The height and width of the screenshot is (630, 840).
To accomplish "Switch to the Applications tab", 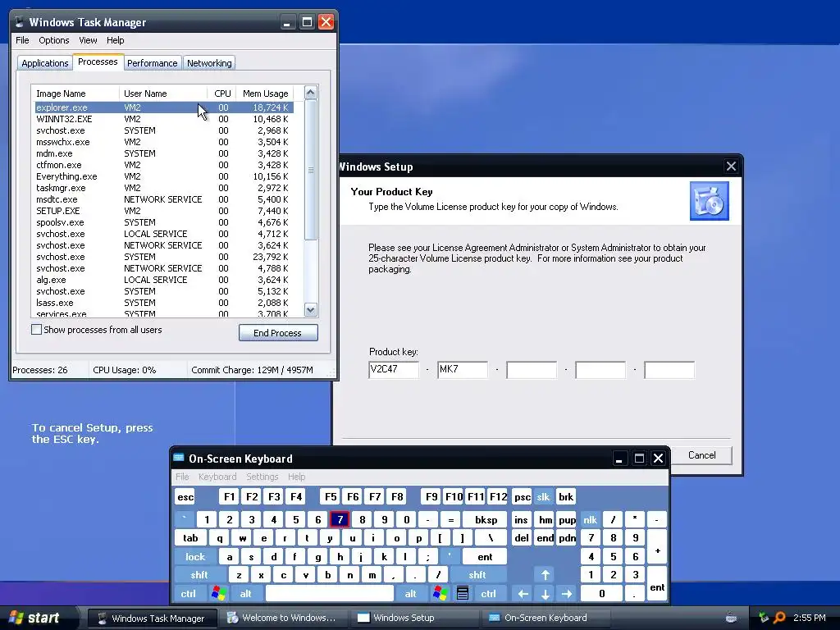I will 45,62.
